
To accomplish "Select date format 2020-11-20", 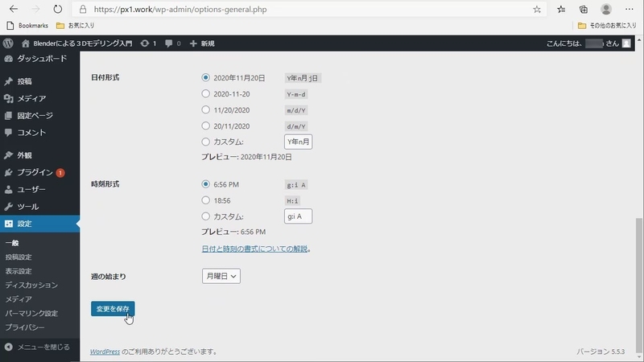I will coord(205,93).
